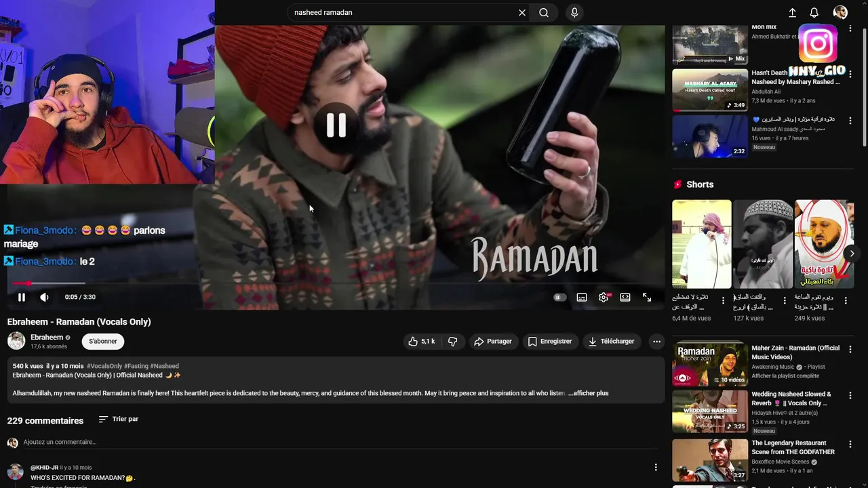Focus the Ajoutez un commentaire field
Viewport: 868px width, 488px height.
pos(339,443)
